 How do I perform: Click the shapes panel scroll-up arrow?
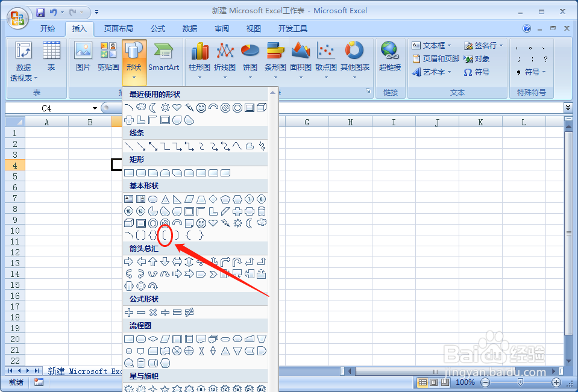(272, 93)
